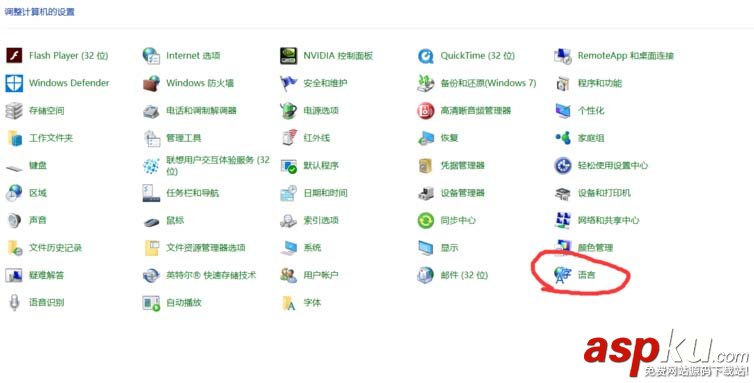
Task: Open the 区域 globe clock icon
Action: 14,193
